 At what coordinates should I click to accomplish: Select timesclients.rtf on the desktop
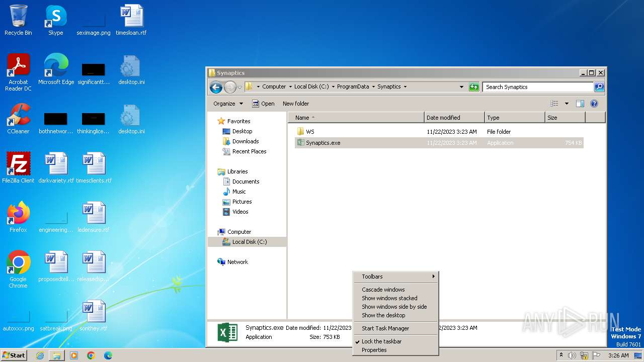tap(94, 168)
